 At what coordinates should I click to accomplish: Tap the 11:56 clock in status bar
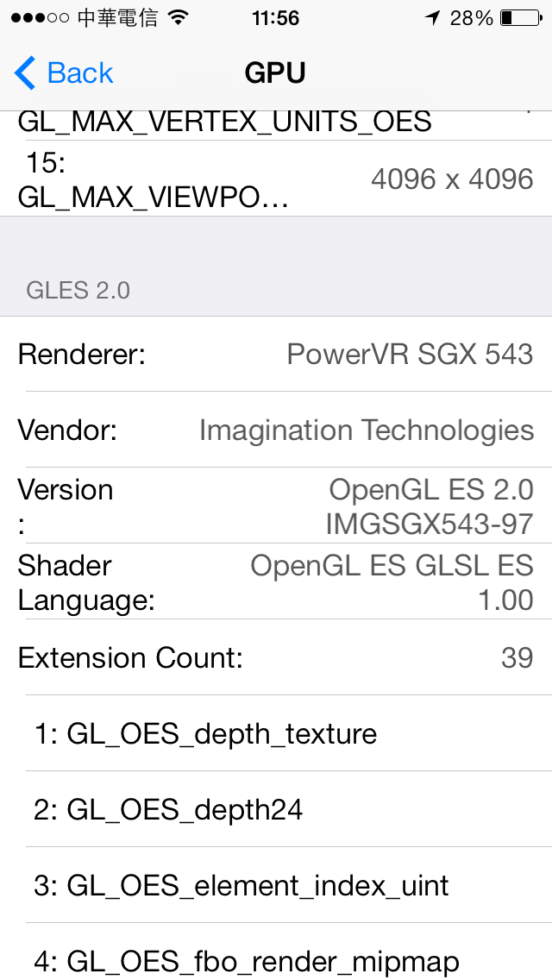pos(276,18)
